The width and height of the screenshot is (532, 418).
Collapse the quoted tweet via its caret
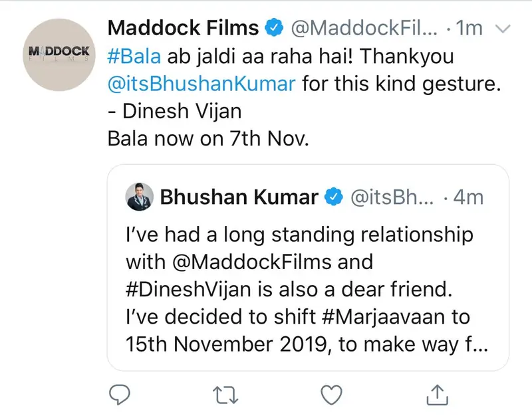[503, 28]
